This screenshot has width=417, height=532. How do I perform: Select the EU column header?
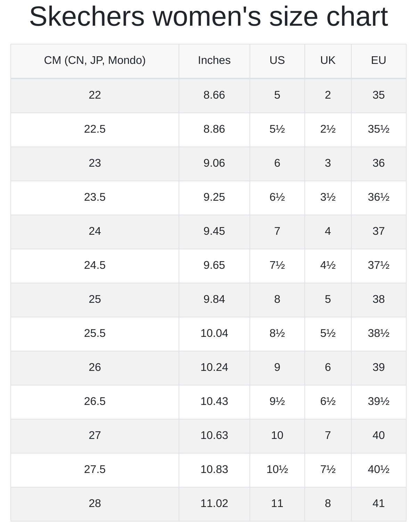coord(379,61)
